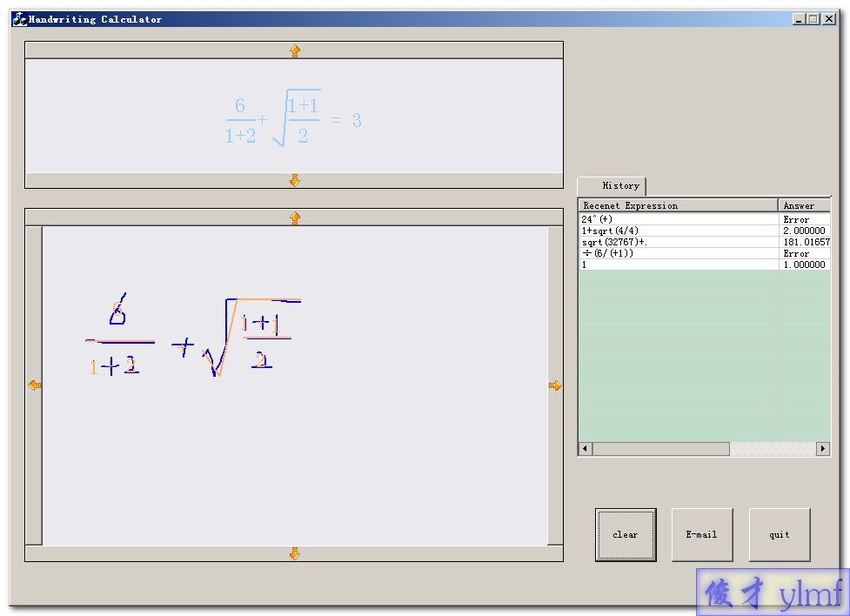850x616 pixels.
Task: Click the left arrow beside the handwriting canvas
Action: coord(34,385)
